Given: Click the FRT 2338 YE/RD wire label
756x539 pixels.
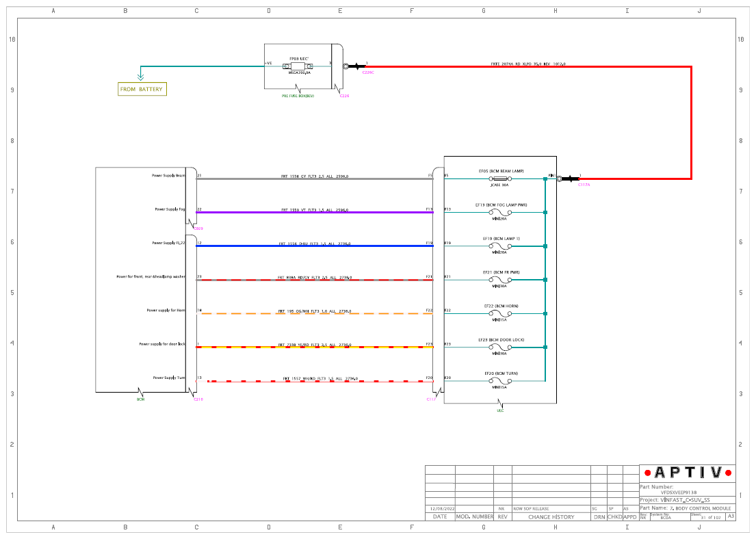Looking at the screenshot, I should click(x=314, y=345).
